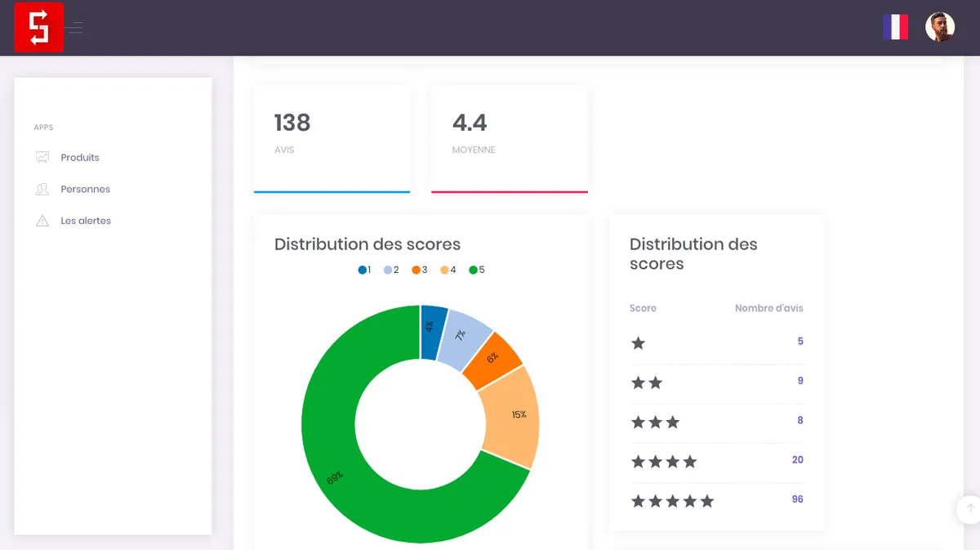Click the three-star rating icons row
980x550 pixels.
656,423
